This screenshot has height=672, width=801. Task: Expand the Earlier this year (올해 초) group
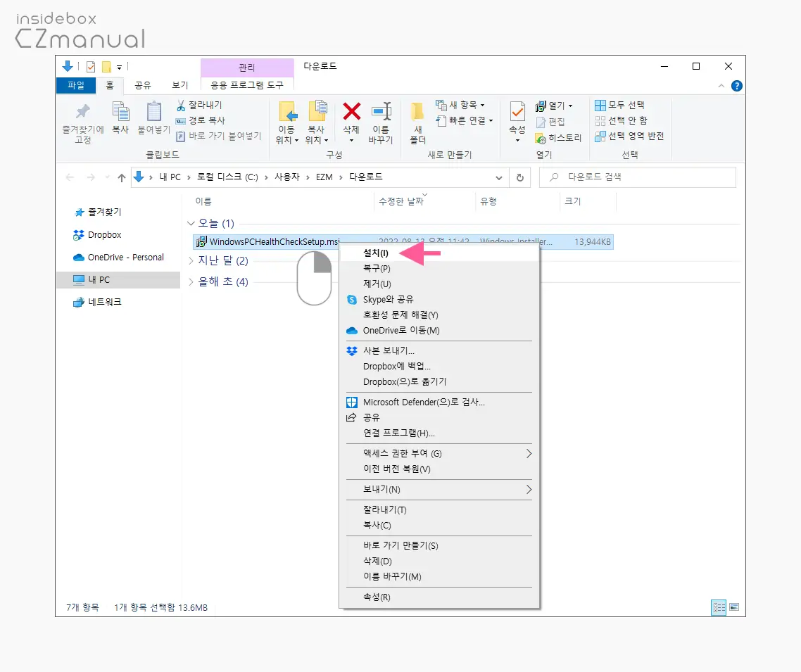[191, 282]
